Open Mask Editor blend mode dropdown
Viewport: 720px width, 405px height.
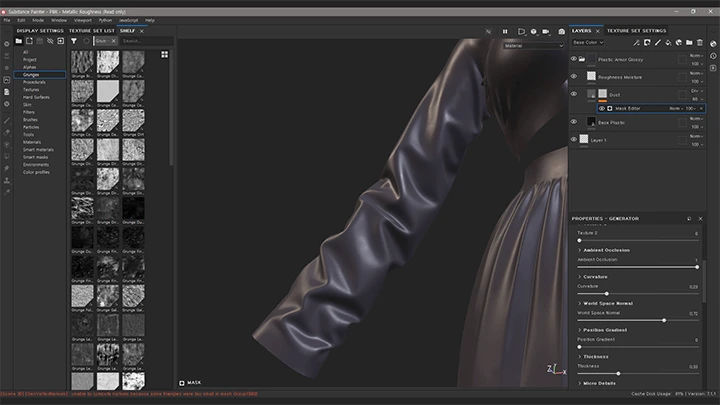675,108
